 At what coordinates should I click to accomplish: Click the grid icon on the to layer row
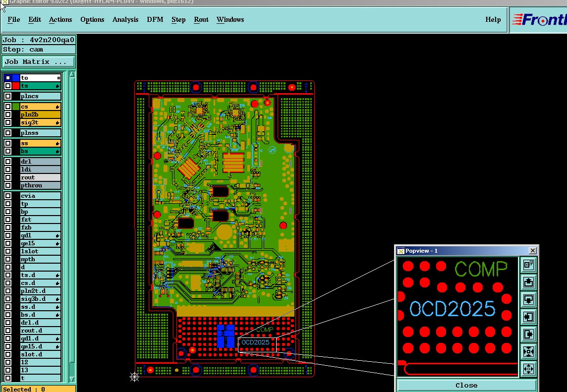click(58, 78)
